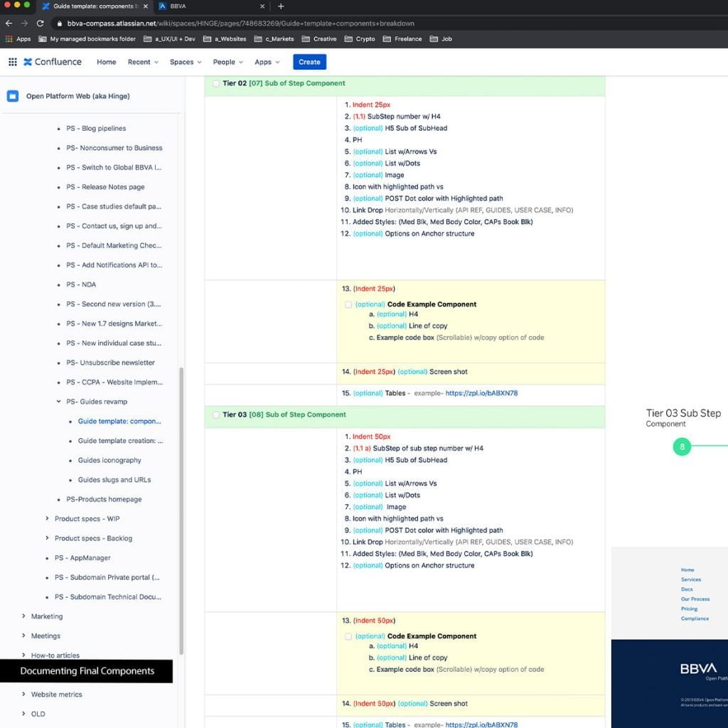Viewport: 728px width, 728px height.
Task: Open a new browser tab with plus icon
Action: (x=281, y=6)
